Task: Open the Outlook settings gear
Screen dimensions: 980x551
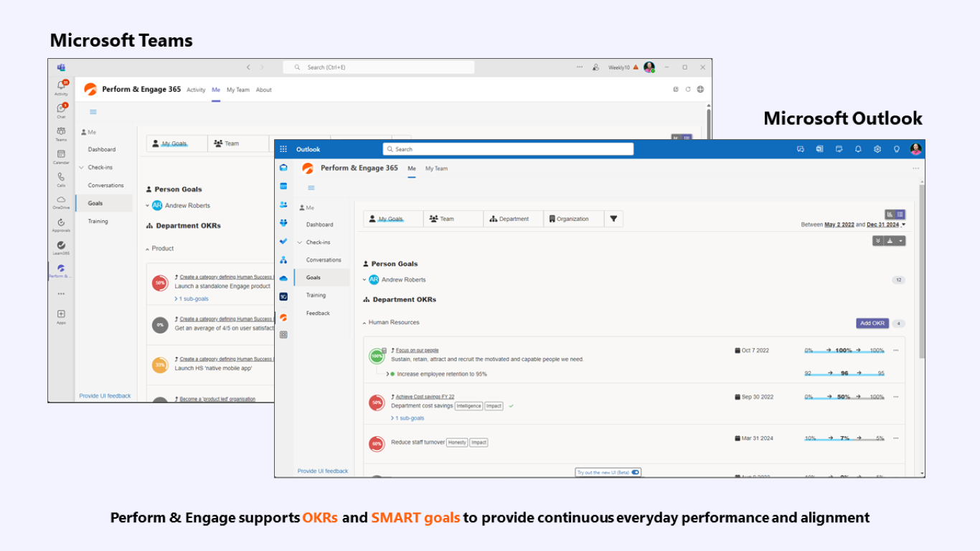Action: tap(877, 149)
